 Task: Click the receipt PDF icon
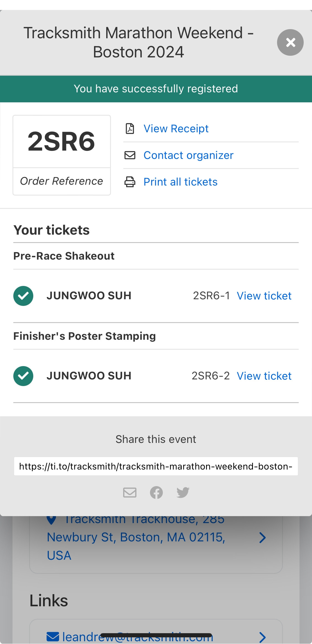[x=130, y=129]
